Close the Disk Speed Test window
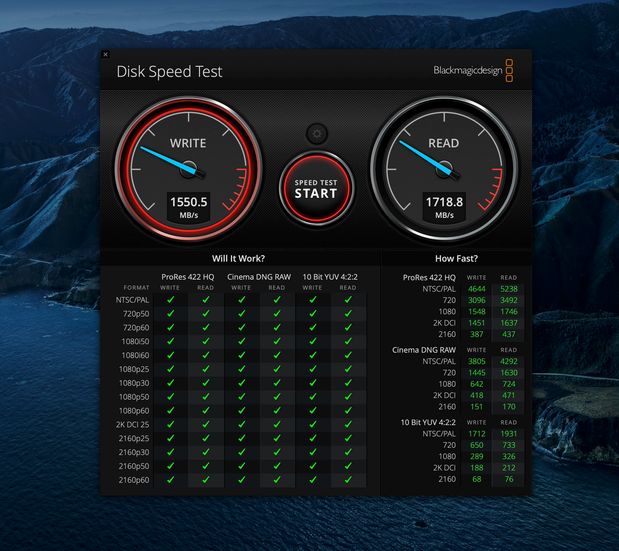 [105, 54]
